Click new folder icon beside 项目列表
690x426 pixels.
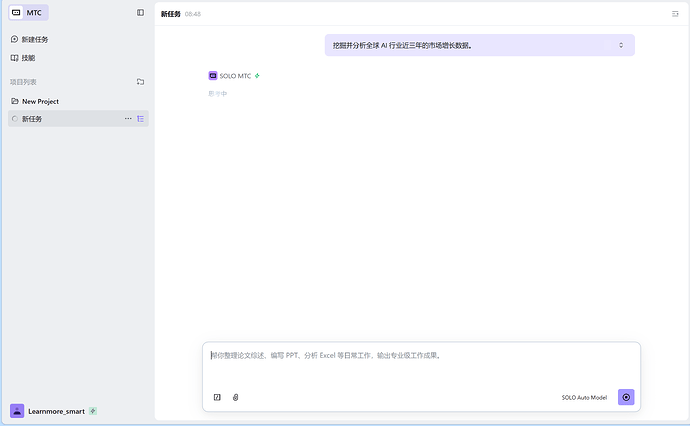pyautogui.click(x=140, y=81)
